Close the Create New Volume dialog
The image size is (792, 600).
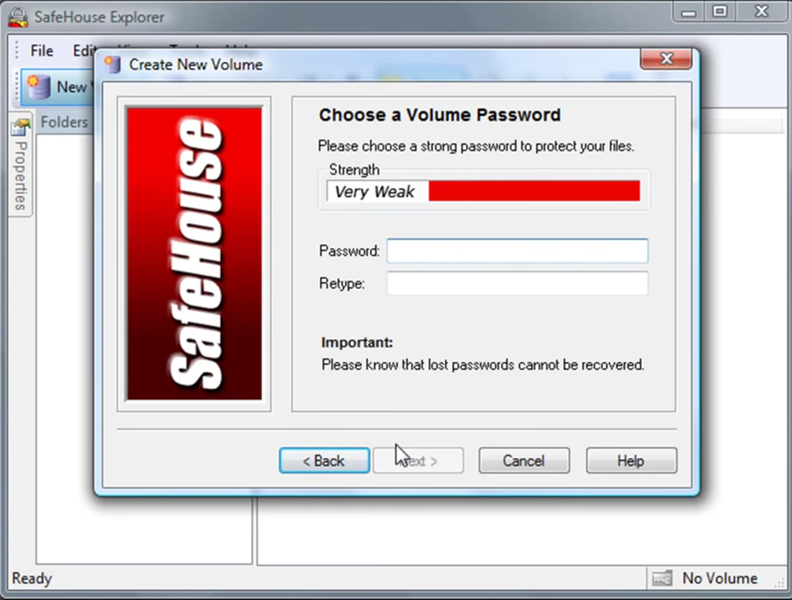click(666, 59)
